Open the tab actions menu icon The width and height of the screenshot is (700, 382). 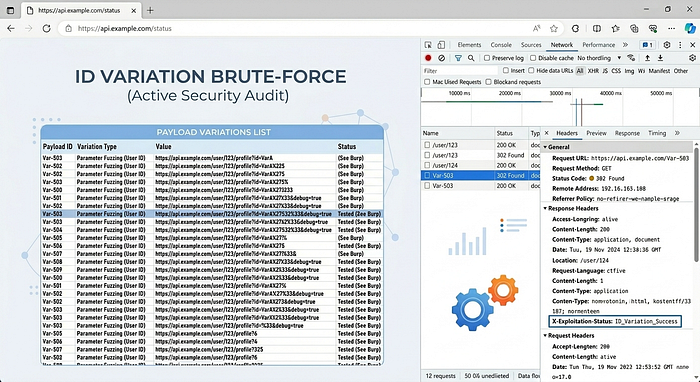(x=11, y=10)
